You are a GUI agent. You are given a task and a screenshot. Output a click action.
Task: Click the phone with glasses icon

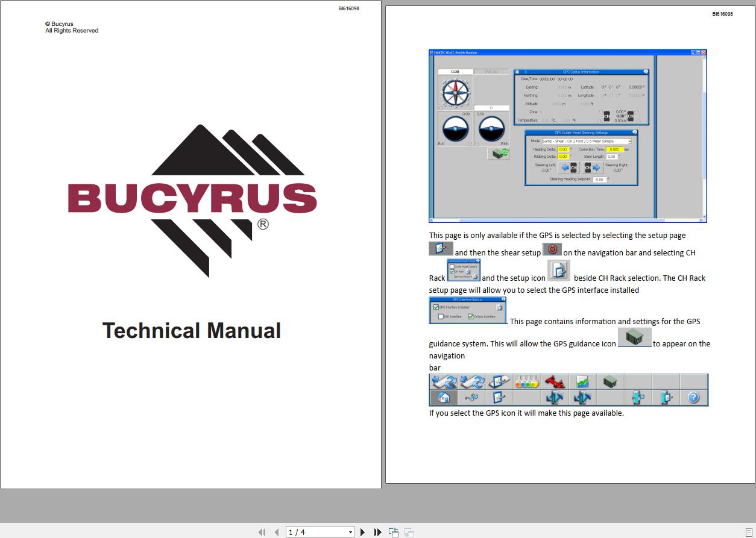pos(637,398)
